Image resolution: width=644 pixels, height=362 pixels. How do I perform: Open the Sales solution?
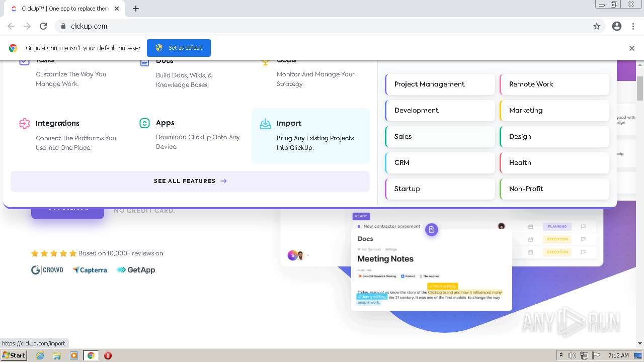click(x=440, y=136)
